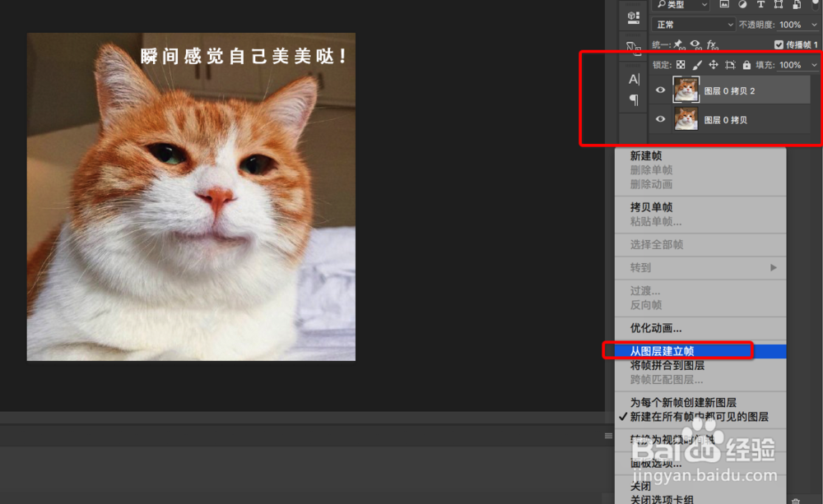
Task: Click the 优化动画 option
Action: (650, 327)
